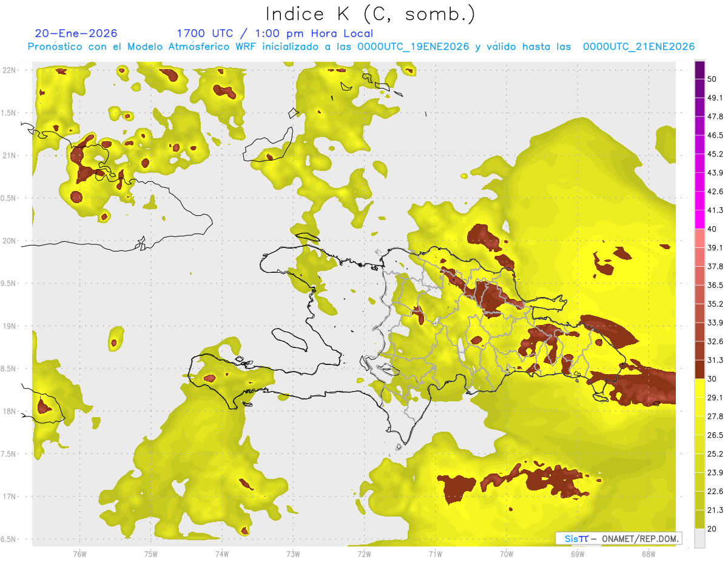Click the colorbar value "40"

click(713, 229)
